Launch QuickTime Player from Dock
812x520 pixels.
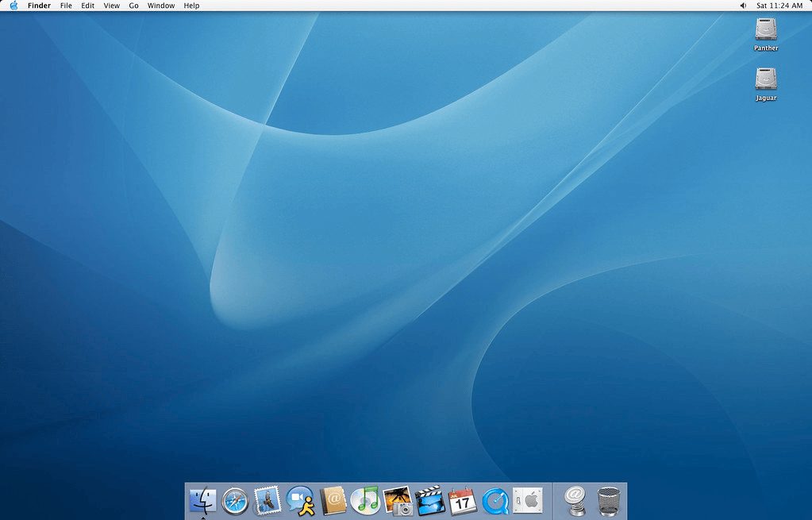(495, 502)
